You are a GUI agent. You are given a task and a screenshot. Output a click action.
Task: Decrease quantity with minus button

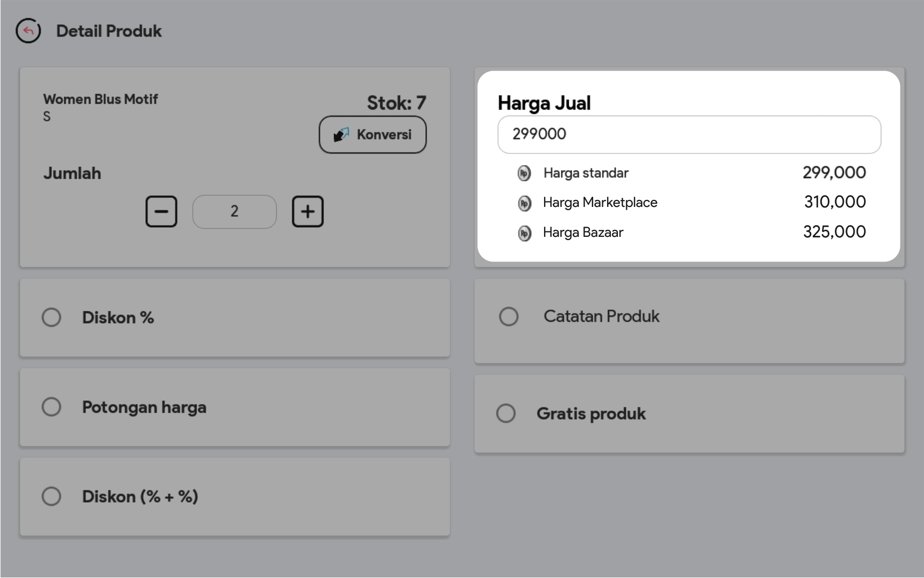pos(161,212)
